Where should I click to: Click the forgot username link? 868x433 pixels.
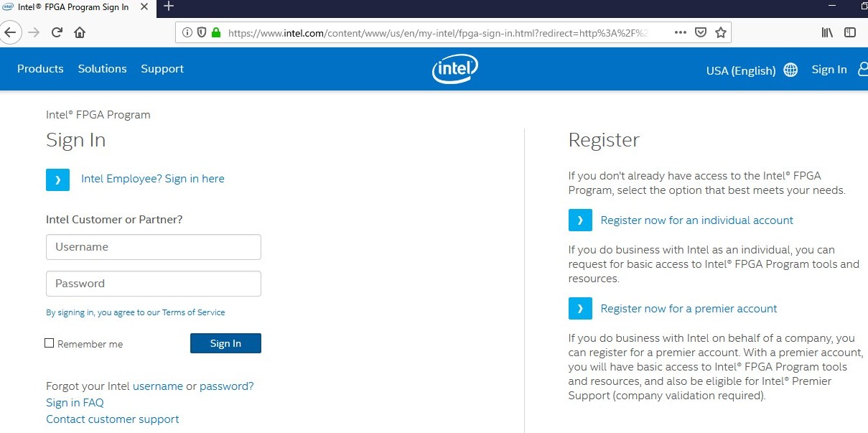[x=158, y=386]
